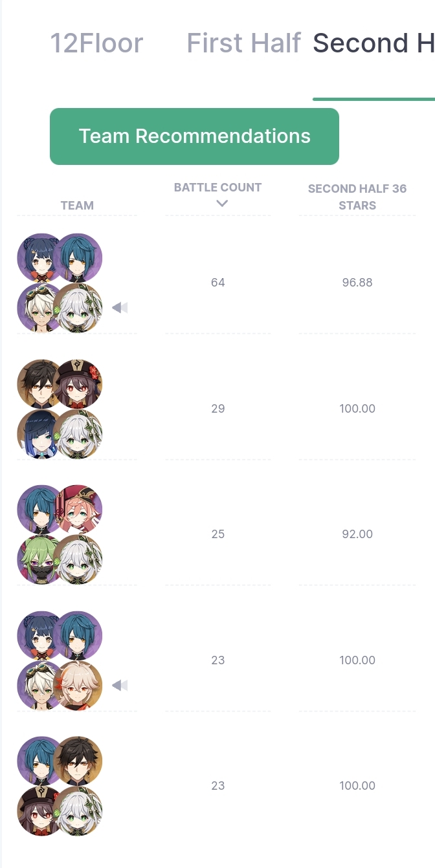This screenshot has width=435, height=868.
Task: Expand the first team using its double arrow
Action: 120,308
